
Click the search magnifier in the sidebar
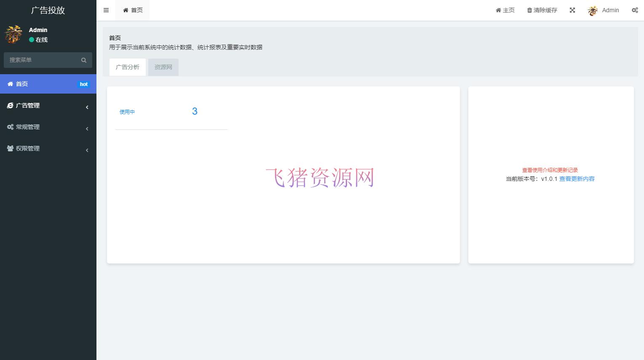point(84,60)
